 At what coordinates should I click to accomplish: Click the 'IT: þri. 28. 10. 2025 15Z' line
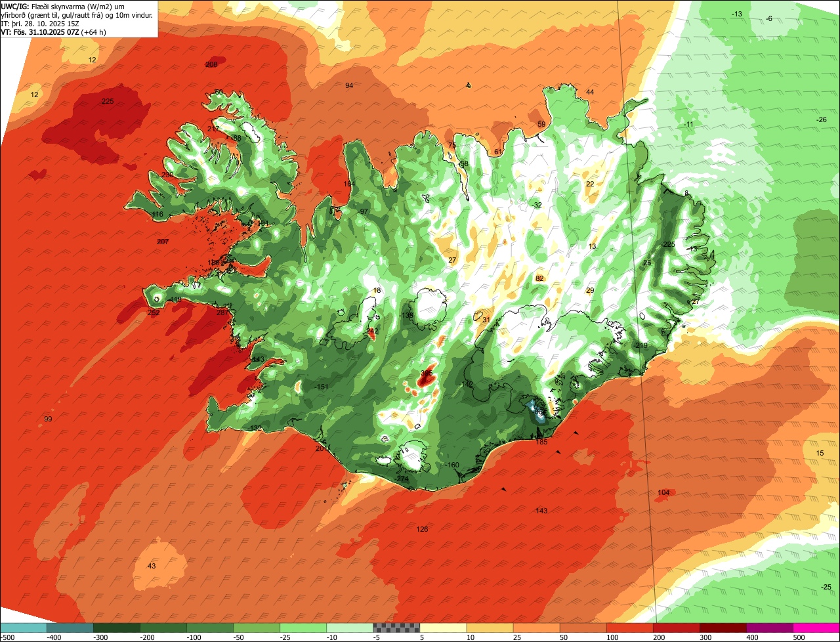click(40, 24)
